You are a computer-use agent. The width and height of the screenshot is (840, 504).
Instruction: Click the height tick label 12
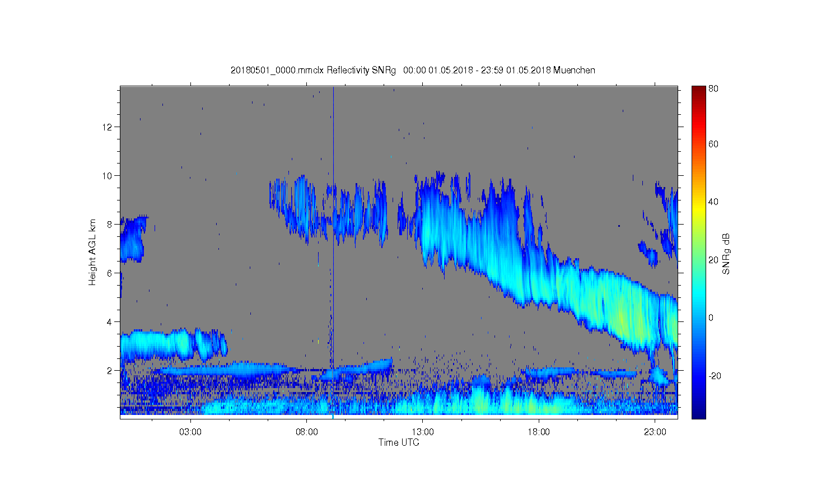108,127
